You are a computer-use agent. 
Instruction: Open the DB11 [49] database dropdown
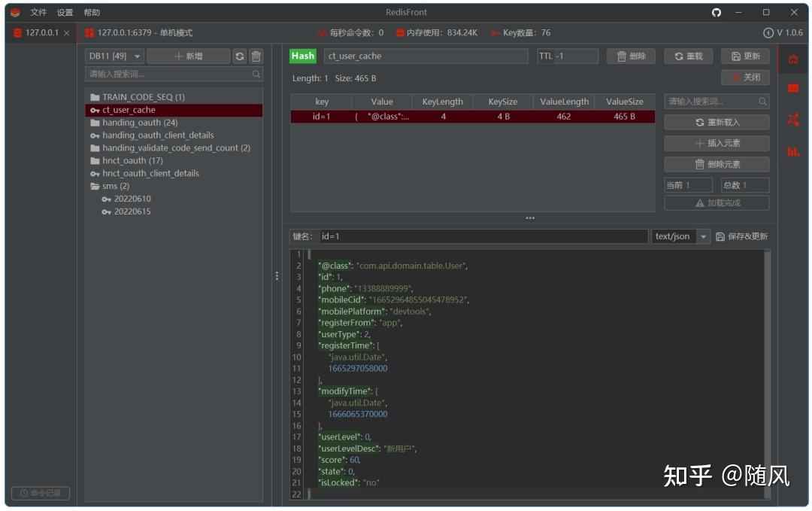pos(114,56)
